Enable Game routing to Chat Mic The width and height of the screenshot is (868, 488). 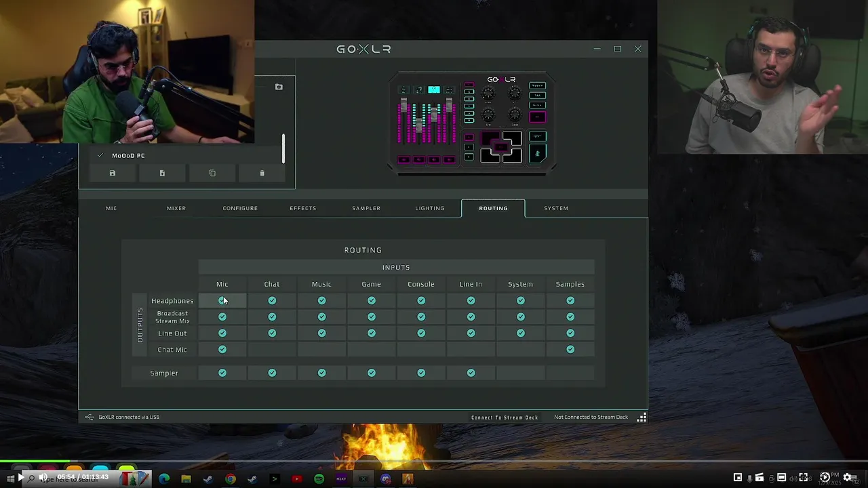pyautogui.click(x=372, y=350)
